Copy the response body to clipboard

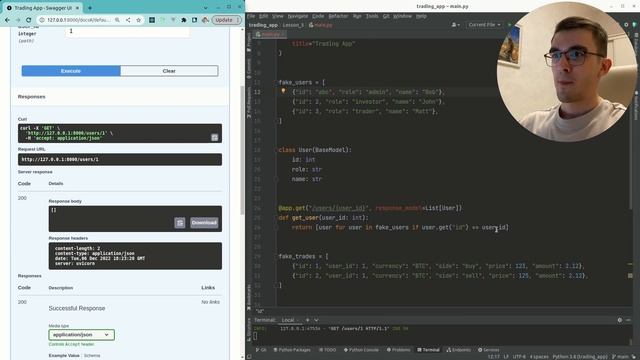click(180, 223)
